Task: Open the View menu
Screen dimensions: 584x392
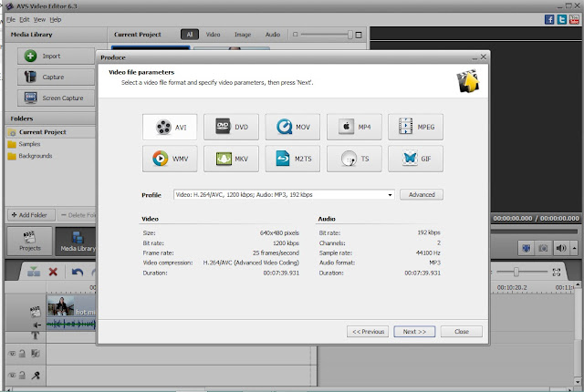Action: (x=39, y=20)
